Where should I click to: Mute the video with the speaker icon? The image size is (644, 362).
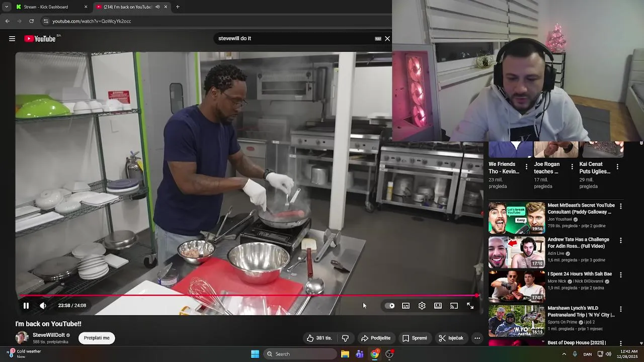[43, 306]
